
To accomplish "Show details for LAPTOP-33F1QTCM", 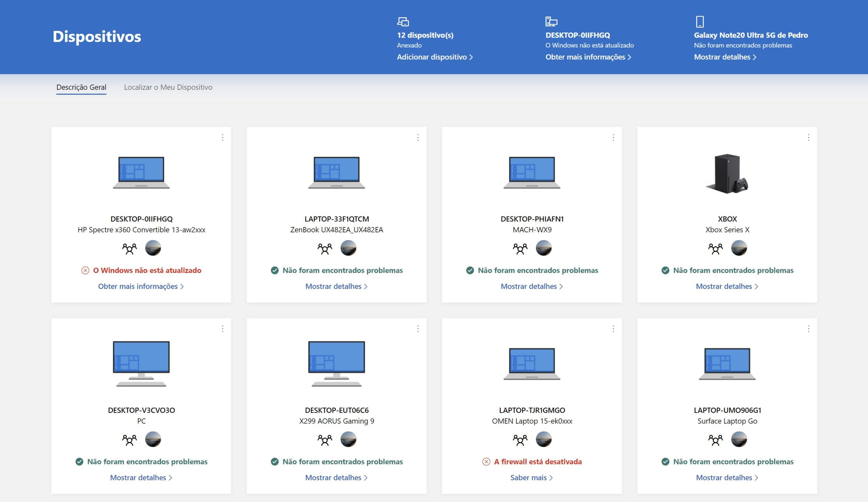I will click(x=337, y=286).
